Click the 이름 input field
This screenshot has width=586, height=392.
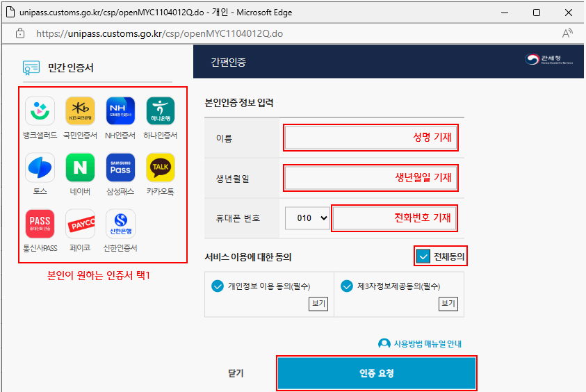tap(371, 138)
